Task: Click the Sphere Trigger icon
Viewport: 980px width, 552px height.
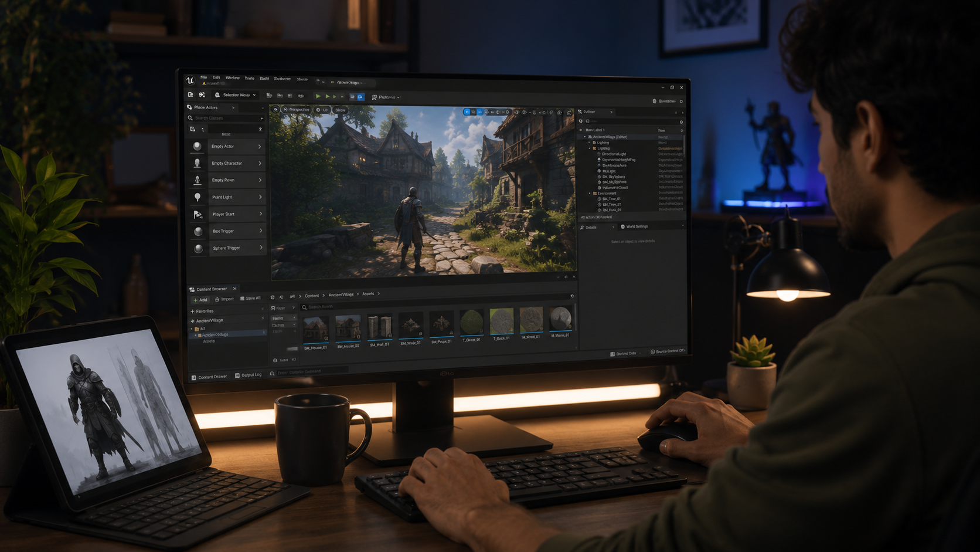Action: pos(199,248)
